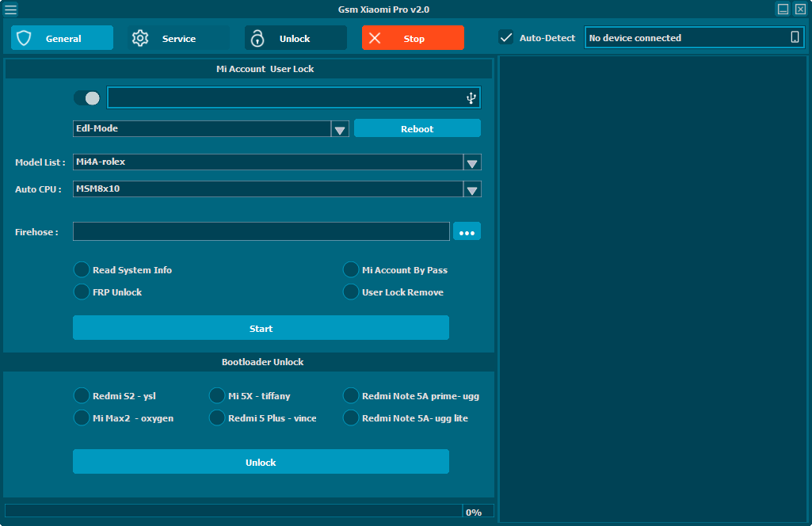The width and height of the screenshot is (812, 526).
Task: Close the Gsm Xiaomi Pro window
Action: pos(801,9)
